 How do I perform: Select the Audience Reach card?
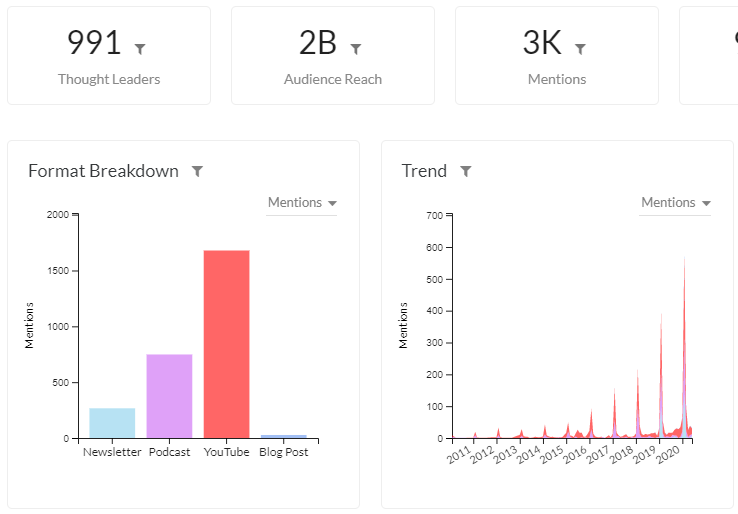333,56
